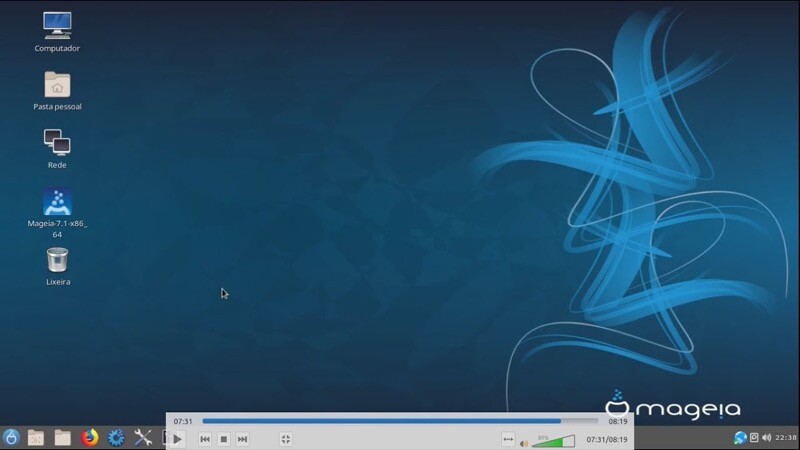
Task: Open the wrench and screwdriver tools icon
Action: tap(143, 438)
